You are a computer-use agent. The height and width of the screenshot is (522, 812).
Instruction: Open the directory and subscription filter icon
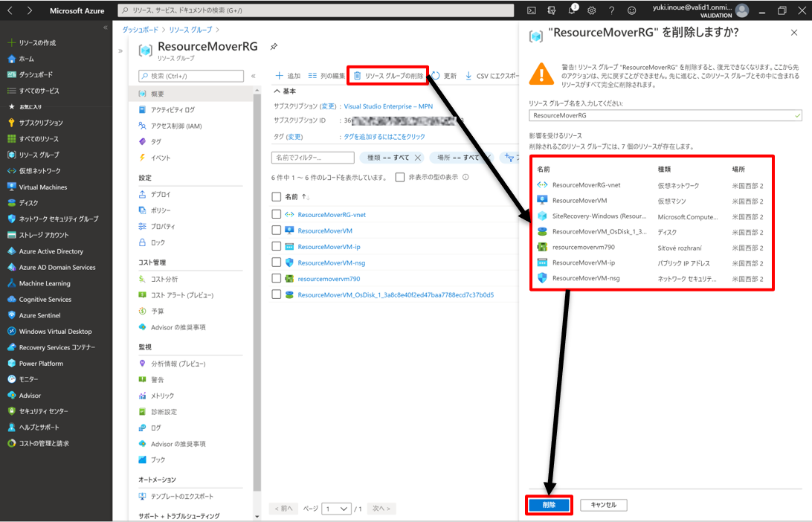[552, 10]
